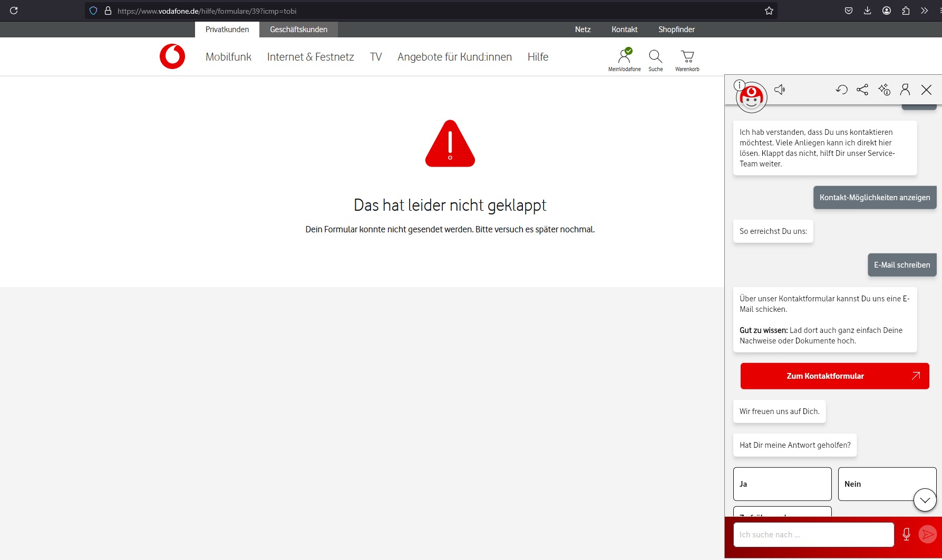Click the 'So erreichst Du uns:' message

pos(773,231)
